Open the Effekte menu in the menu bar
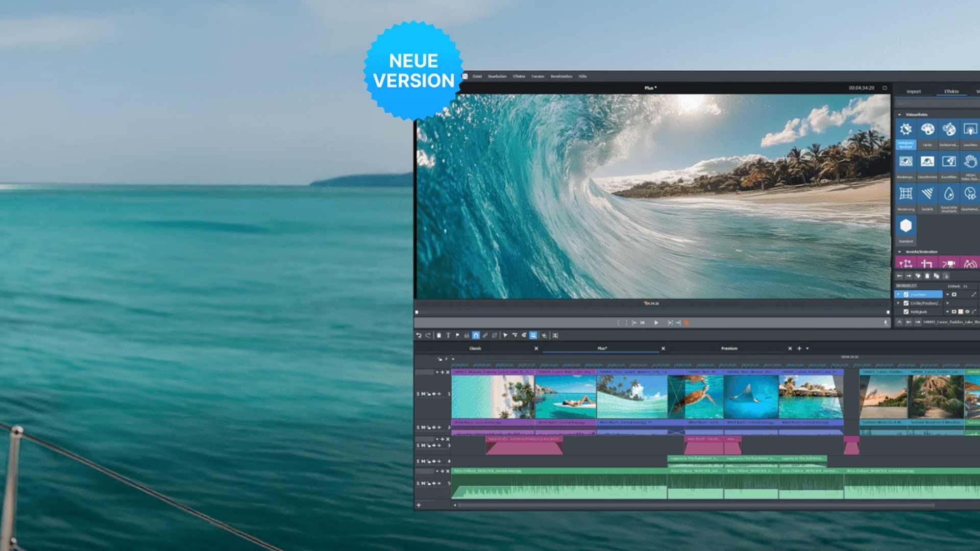Viewport: 980px width, 551px height. click(x=519, y=77)
